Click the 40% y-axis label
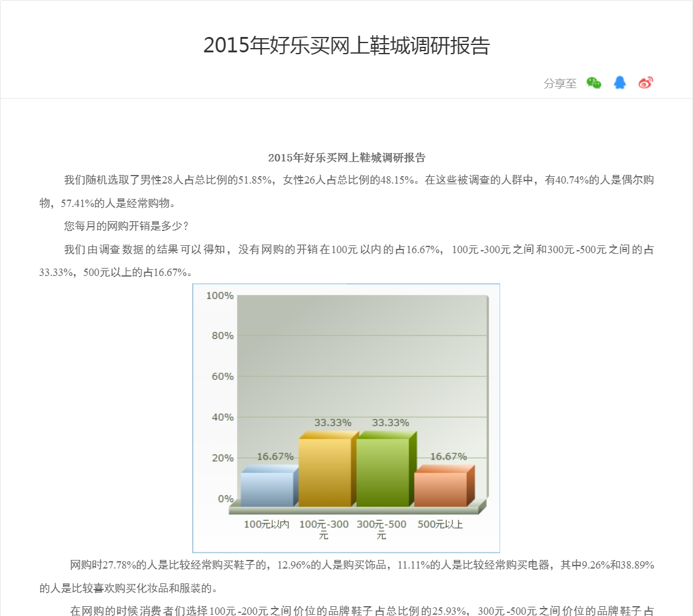The image size is (693, 616). click(x=222, y=417)
